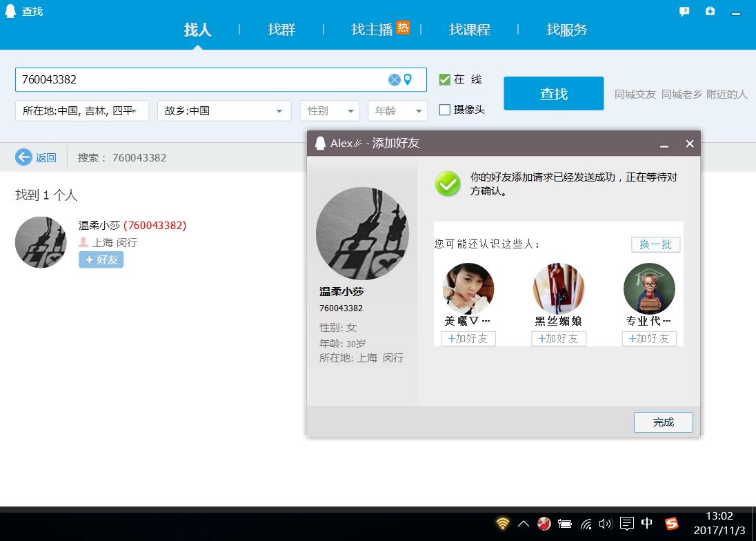This screenshot has height=541, width=756.
Task: Click the upload icon in title bar
Action: click(710, 11)
